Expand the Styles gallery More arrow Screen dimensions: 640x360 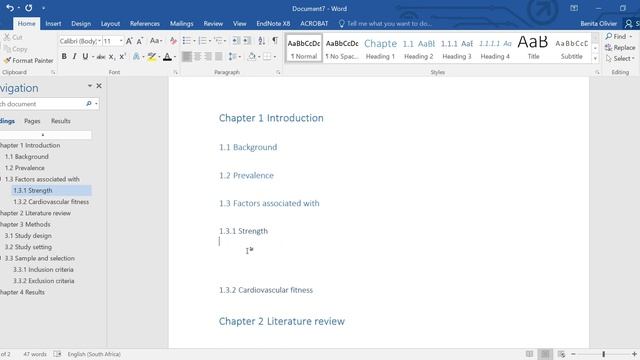pyautogui.click(x=595, y=59)
